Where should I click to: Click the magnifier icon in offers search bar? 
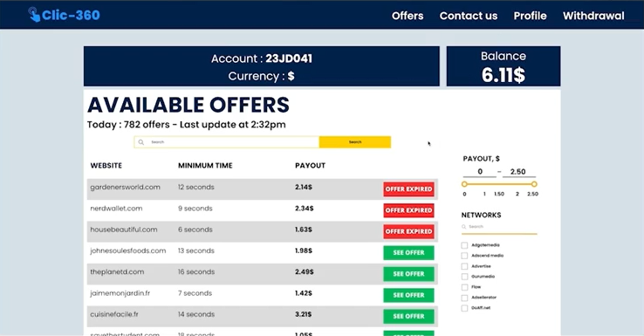coord(140,142)
